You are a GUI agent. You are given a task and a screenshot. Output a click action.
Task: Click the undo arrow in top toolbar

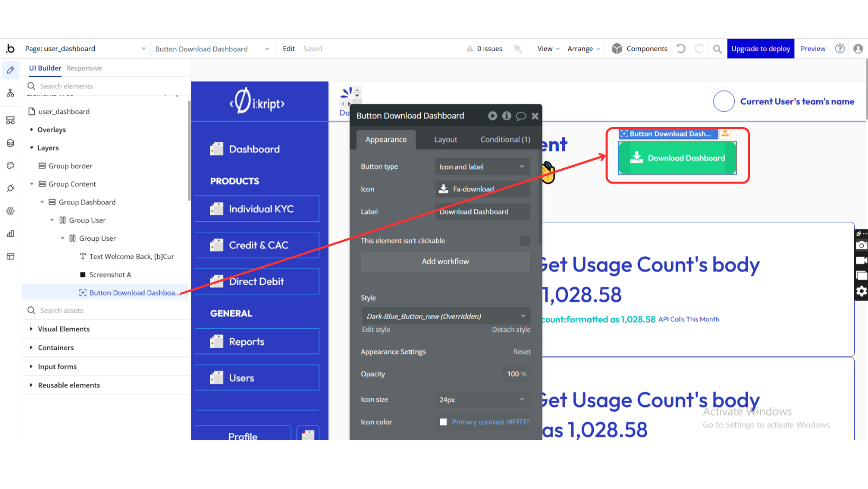pyautogui.click(x=681, y=49)
